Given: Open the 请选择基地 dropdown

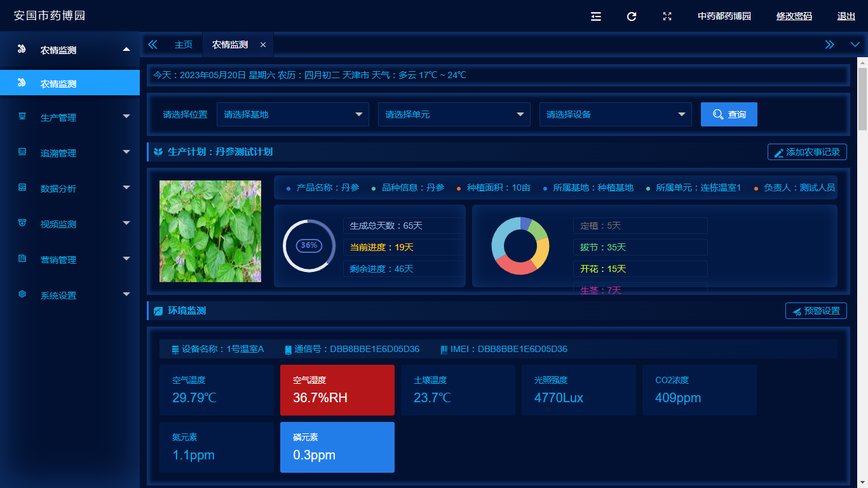Looking at the screenshot, I should 292,114.
